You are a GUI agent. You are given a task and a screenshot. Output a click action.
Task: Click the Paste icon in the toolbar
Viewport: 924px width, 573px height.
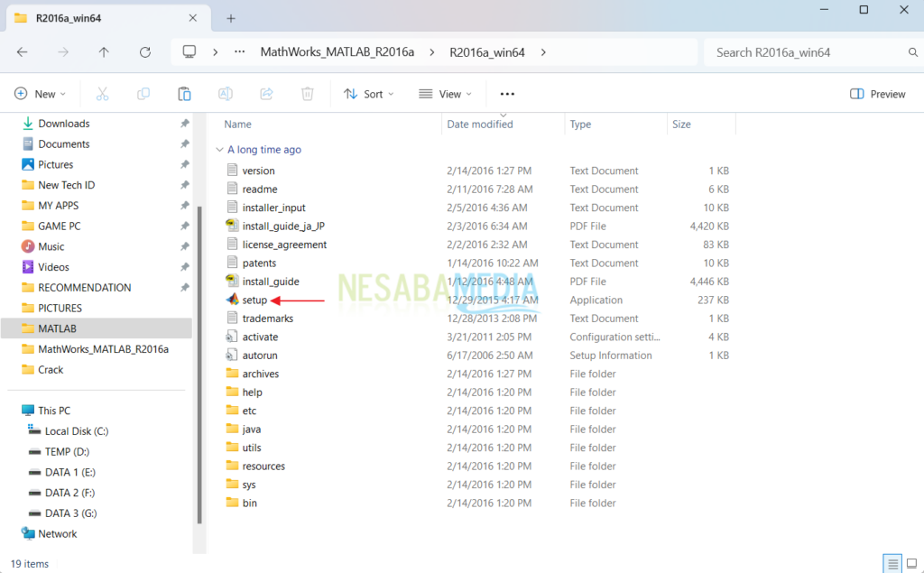(x=184, y=93)
